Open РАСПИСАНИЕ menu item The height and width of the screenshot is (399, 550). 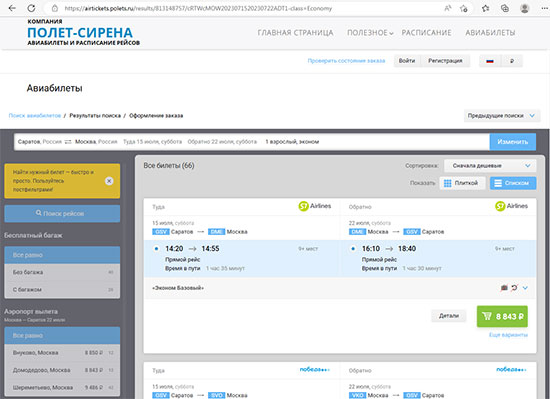tap(427, 33)
